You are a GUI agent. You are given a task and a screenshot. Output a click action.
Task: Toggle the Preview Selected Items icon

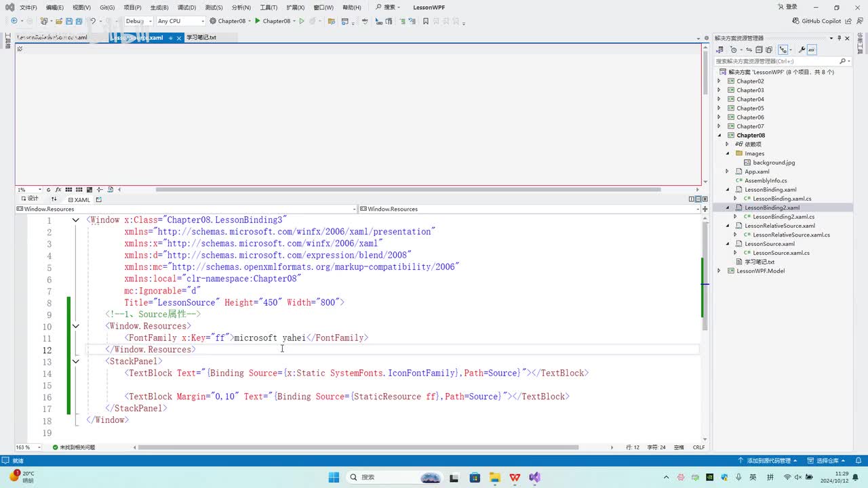pyautogui.click(x=812, y=49)
